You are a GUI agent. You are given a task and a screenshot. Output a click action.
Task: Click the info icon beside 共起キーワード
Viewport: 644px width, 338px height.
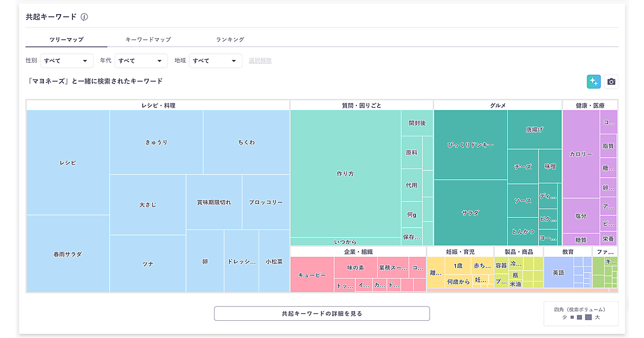tap(84, 17)
